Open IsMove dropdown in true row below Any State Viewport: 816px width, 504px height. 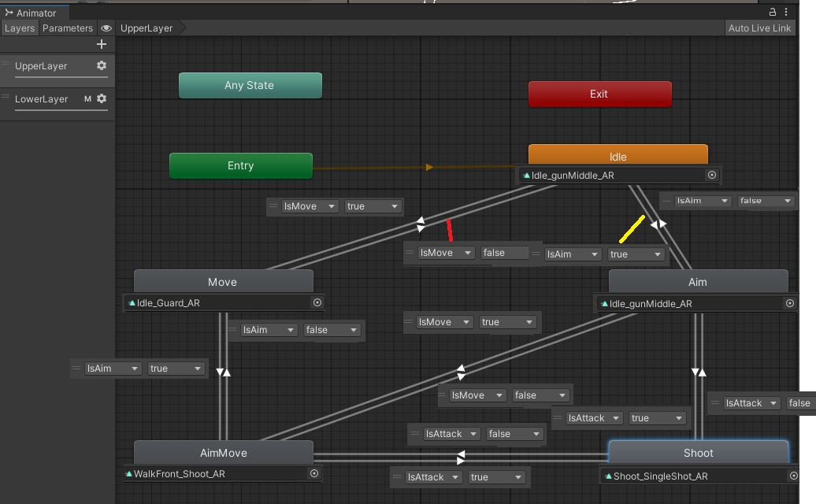tap(310, 206)
